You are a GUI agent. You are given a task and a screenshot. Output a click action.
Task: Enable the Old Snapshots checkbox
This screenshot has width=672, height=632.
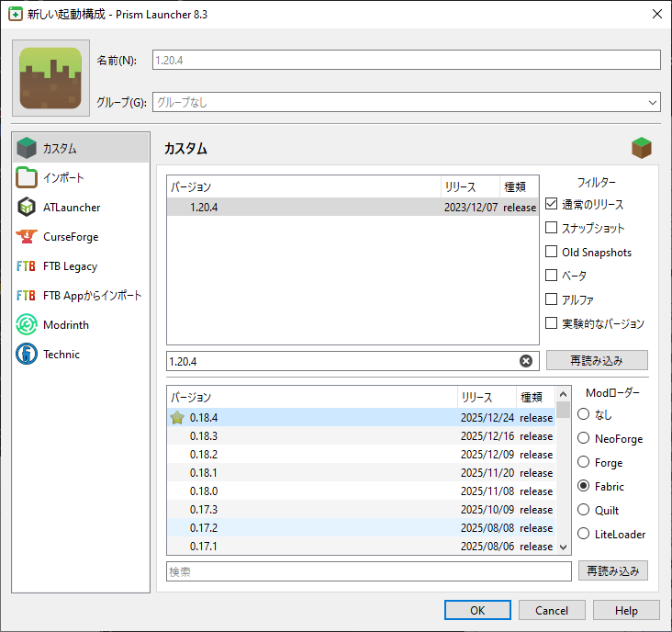tap(551, 252)
